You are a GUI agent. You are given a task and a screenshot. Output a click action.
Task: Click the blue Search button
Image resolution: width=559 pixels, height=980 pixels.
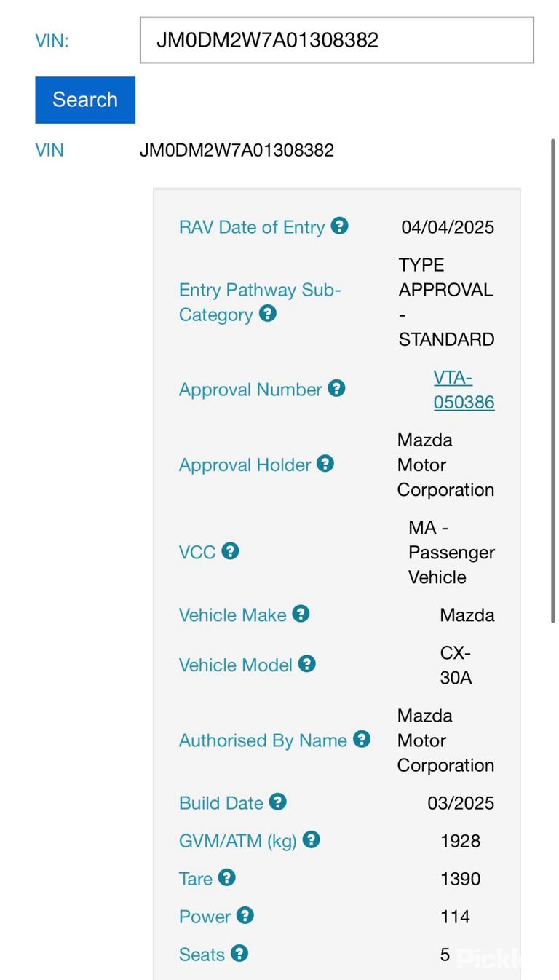pos(85,100)
